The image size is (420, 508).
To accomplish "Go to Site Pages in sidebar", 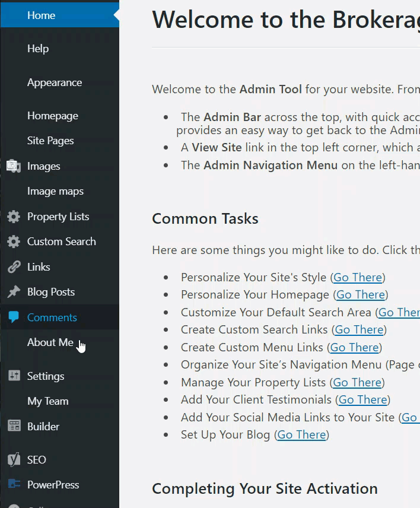I will pyautogui.click(x=50, y=141).
